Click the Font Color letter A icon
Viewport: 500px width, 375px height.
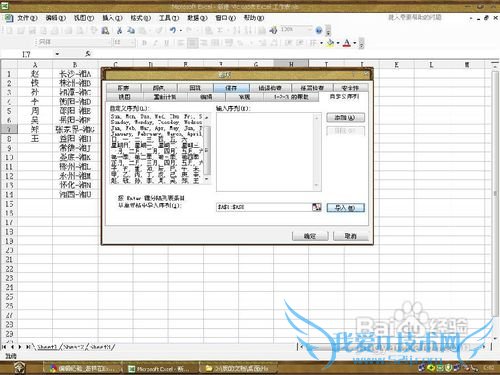(x=347, y=43)
